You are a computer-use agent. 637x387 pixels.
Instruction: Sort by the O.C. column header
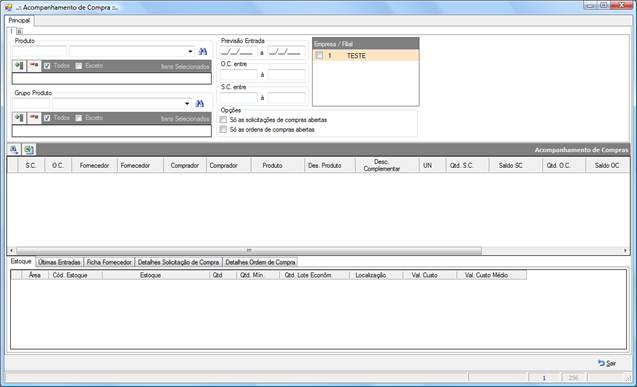57,165
